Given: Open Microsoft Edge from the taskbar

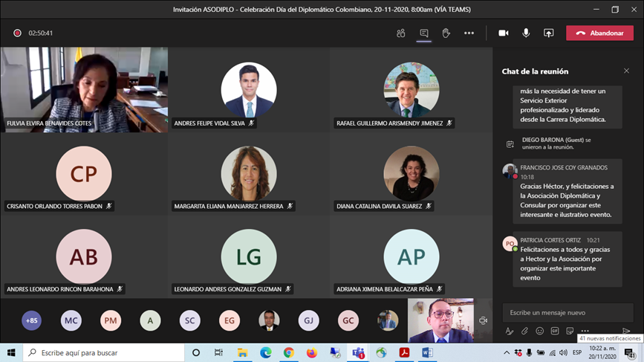Looking at the screenshot, I should click(266, 353).
